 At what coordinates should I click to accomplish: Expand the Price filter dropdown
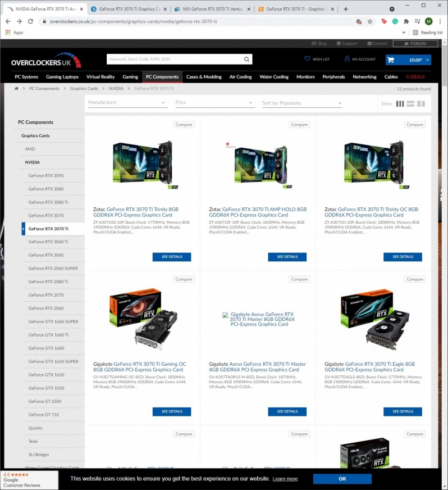pos(215,102)
